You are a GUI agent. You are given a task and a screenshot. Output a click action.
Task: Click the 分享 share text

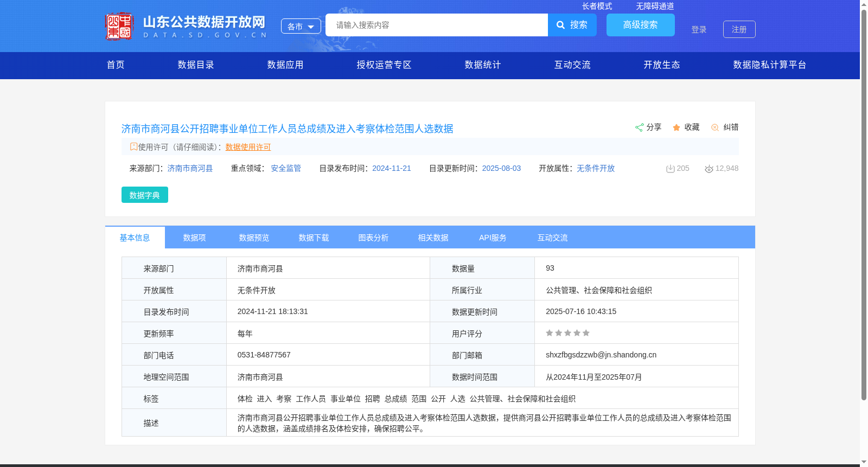click(654, 127)
